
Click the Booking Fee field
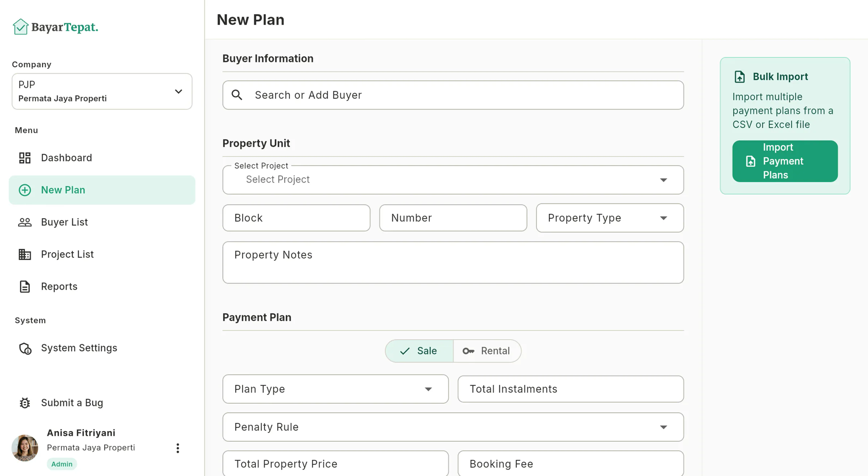tap(571, 464)
